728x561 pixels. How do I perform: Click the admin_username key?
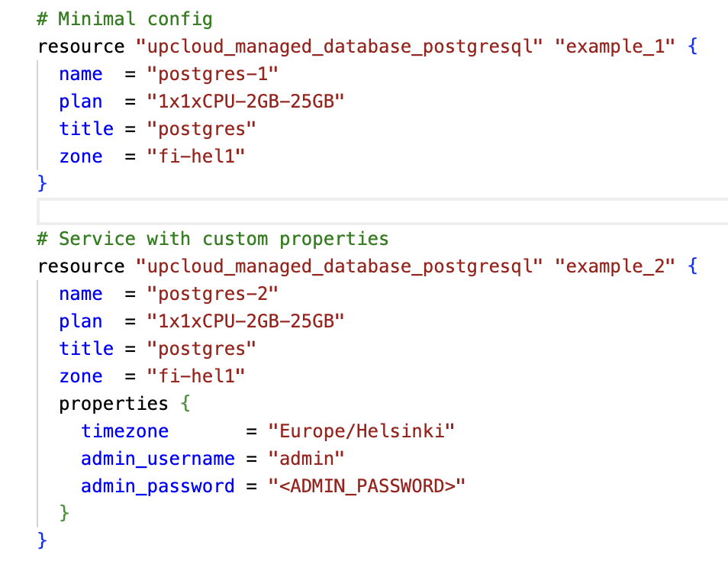point(158,459)
